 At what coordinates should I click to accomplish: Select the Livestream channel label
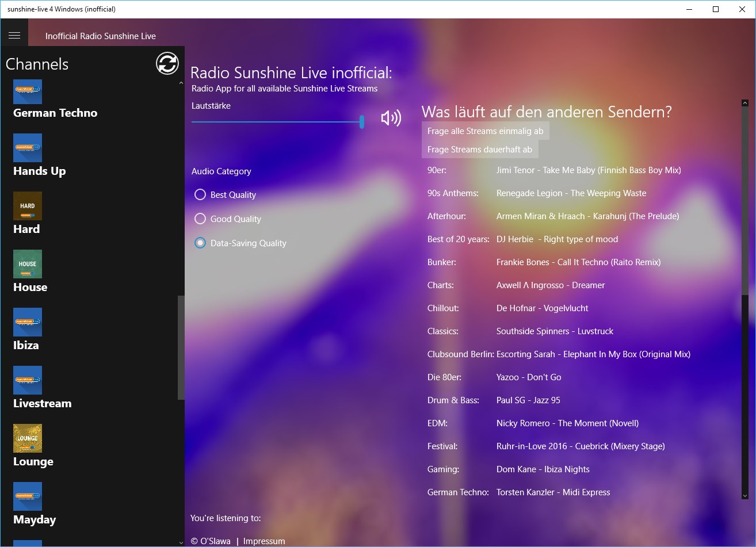point(43,403)
